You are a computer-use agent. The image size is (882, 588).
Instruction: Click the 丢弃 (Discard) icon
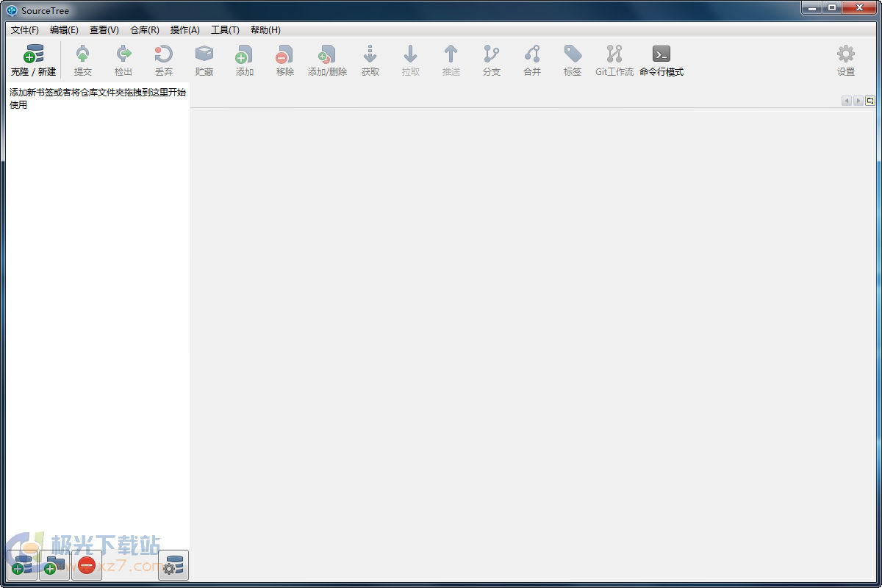(x=163, y=59)
